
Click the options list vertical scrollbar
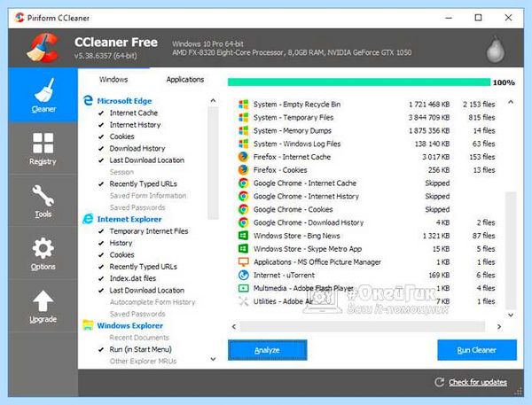click(x=213, y=163)
